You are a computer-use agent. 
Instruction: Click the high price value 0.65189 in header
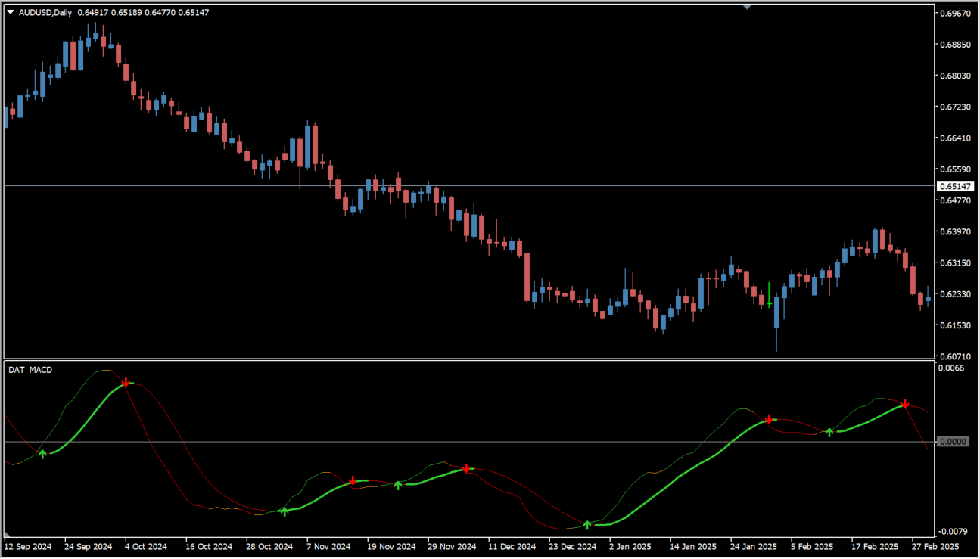[x=127, y=12]
